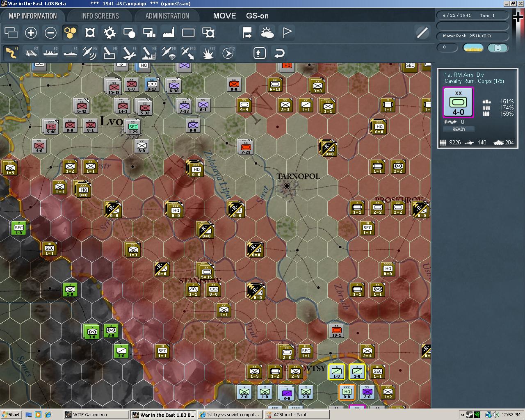Screen dimensions: 525x420
Task: Click the wheat-field terrain indicator
Action: (x=473, y=48)
